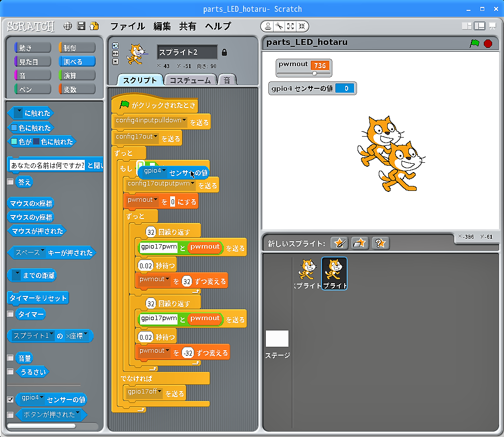Screen dimensions: 504x437
Task: Open config4inputpulldown broadcast dropdown
Action: tap(184, 120)
